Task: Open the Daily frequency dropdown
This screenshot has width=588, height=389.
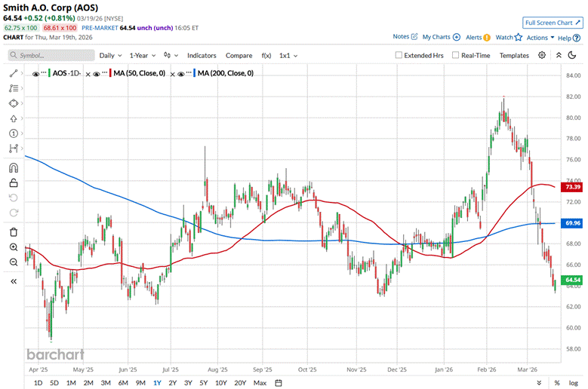Action: (x=110, y=56)
